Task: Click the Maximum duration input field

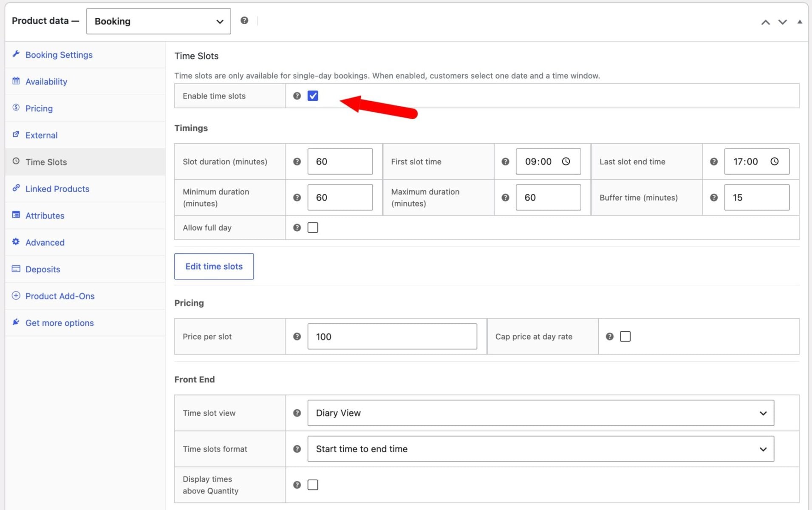Action: point(548,198)
